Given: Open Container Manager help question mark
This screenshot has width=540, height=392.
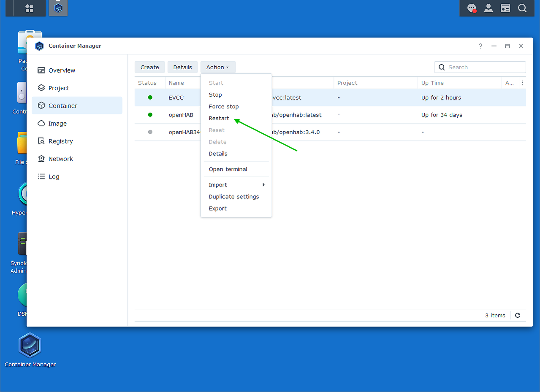Looking at the screenshot, I should 480,46.
